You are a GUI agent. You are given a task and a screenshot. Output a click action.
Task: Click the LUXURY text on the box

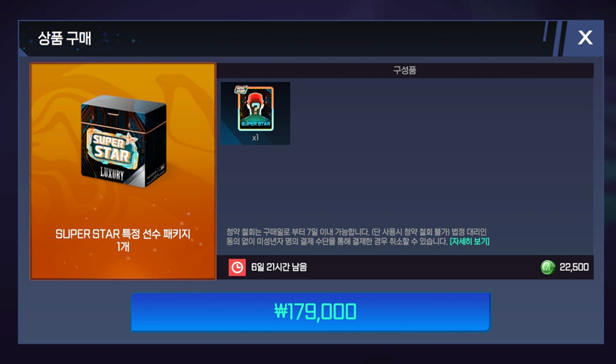point(112,173)
